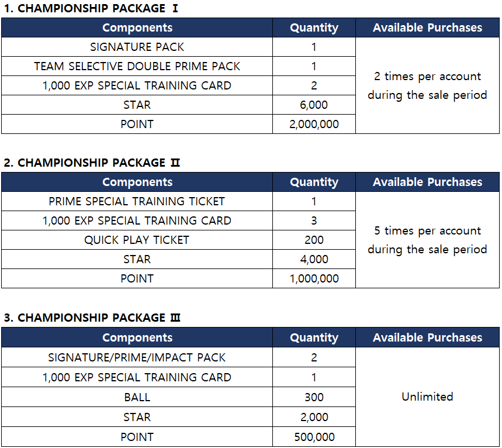The width and height of the screenshot is (502, 448).
Task: Select the SIGNATURE PACK cell
Action: click(137, 47)
